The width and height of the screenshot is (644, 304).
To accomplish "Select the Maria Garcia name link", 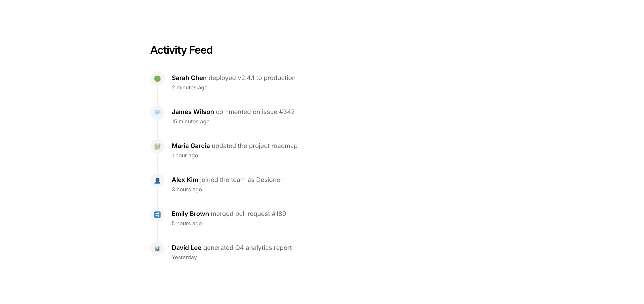I will [x=191, y=146].
